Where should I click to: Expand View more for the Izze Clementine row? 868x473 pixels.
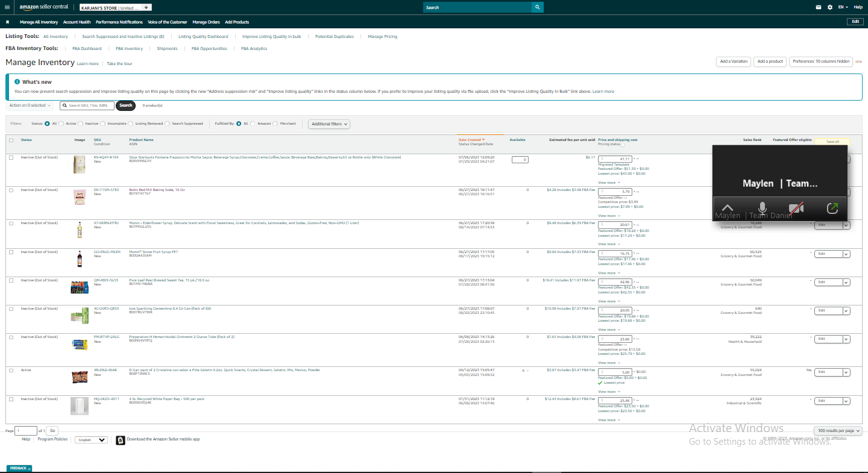609,330
